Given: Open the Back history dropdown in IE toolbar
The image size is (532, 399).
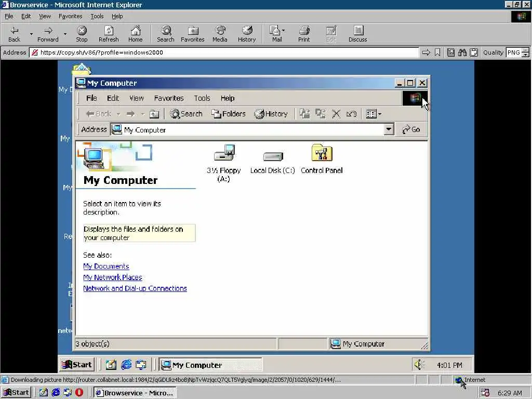Looking at the screenshot, I should pos(31,34).
